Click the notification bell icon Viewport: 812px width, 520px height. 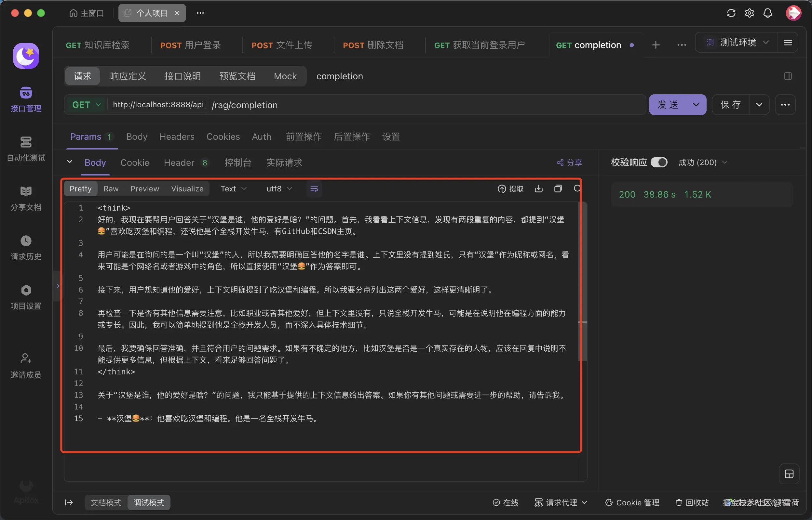coord(767,13)
